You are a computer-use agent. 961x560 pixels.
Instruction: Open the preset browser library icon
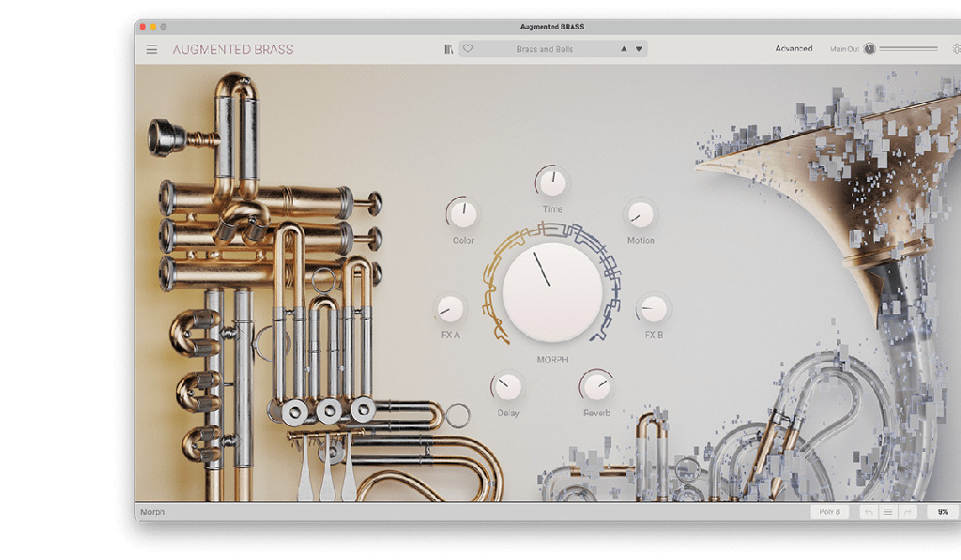tap(449, 49)
